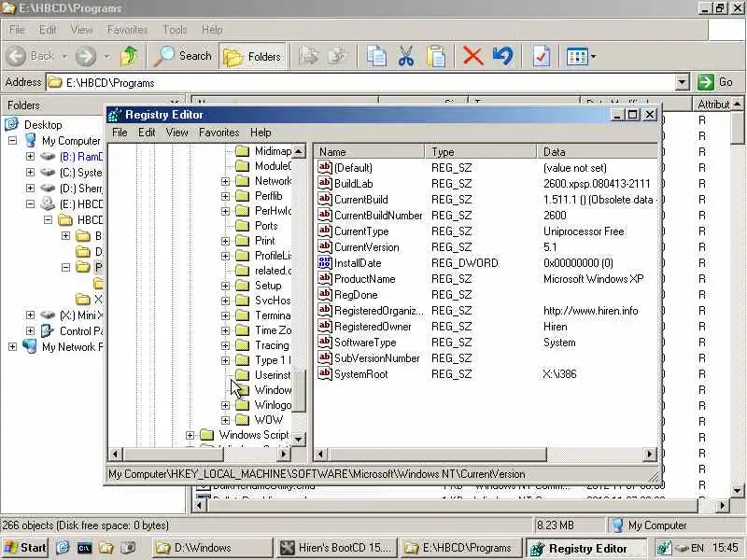Click the Copy icon in Explorer toolbar

point(376,56)
